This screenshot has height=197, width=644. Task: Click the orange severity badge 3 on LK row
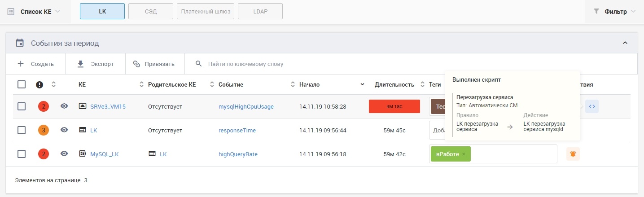click(44, 130)
